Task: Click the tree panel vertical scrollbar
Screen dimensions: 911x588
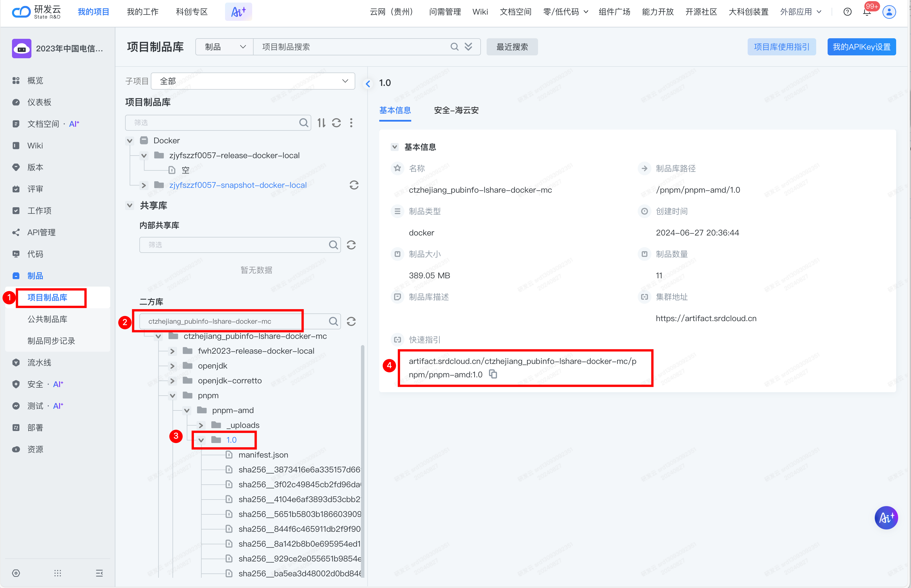Action: [x=362, y=461]
